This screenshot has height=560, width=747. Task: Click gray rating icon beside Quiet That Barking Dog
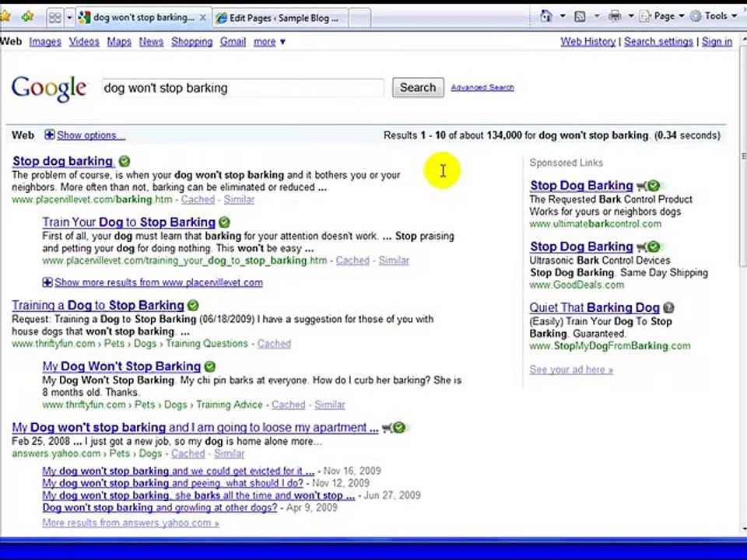coord(668,308)
